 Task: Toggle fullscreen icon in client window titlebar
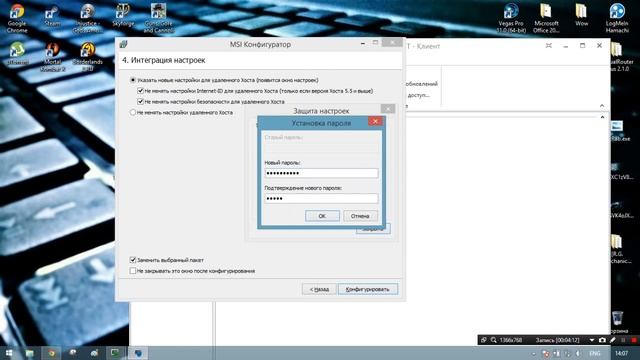[549, 46]
